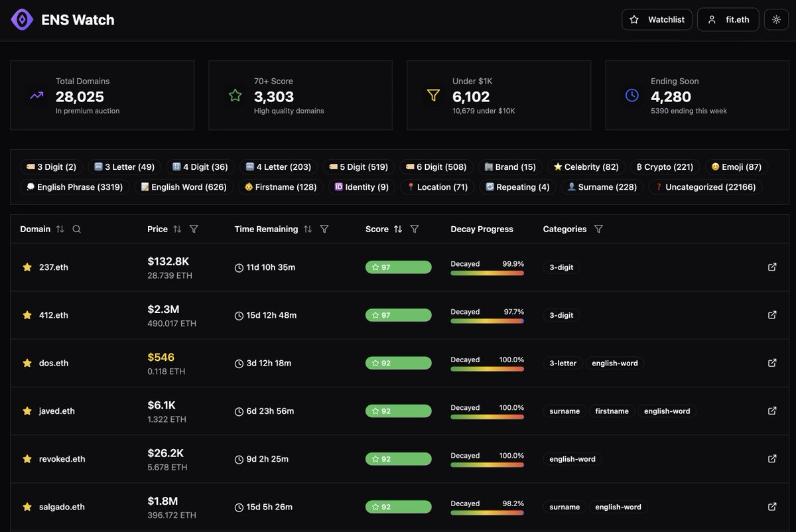Viewport: 796px width, 532px height.
Task: Sort by Price column arrows
Action: pyautogui.click(x=177, y=229)
